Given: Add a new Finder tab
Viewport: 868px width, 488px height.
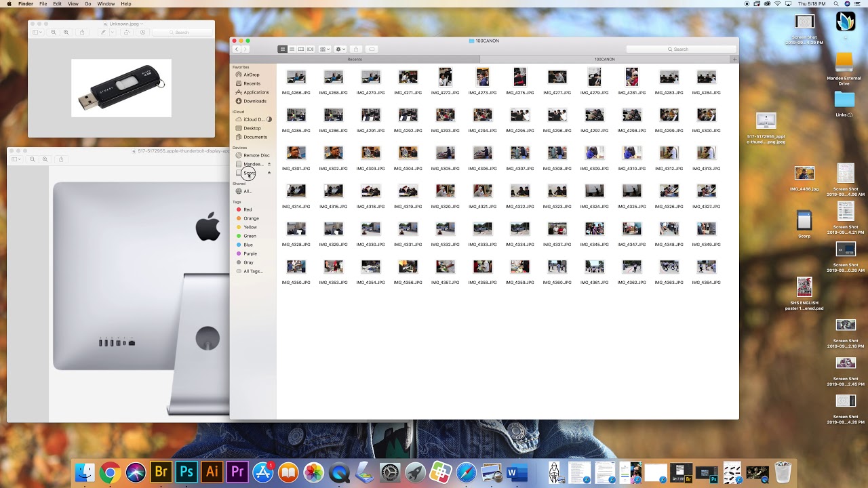Looking at the screenshot, I should [734, 60].
